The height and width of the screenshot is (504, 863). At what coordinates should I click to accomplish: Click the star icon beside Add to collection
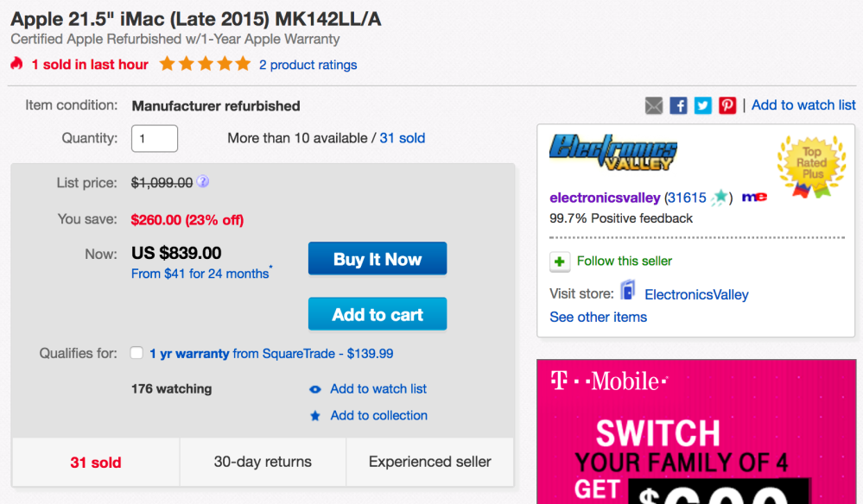(x=315, y=416)
